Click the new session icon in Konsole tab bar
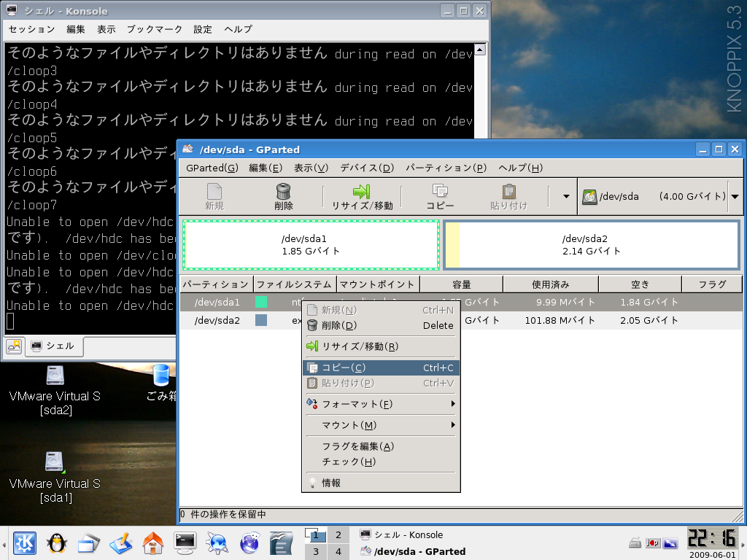 (14, 346)
